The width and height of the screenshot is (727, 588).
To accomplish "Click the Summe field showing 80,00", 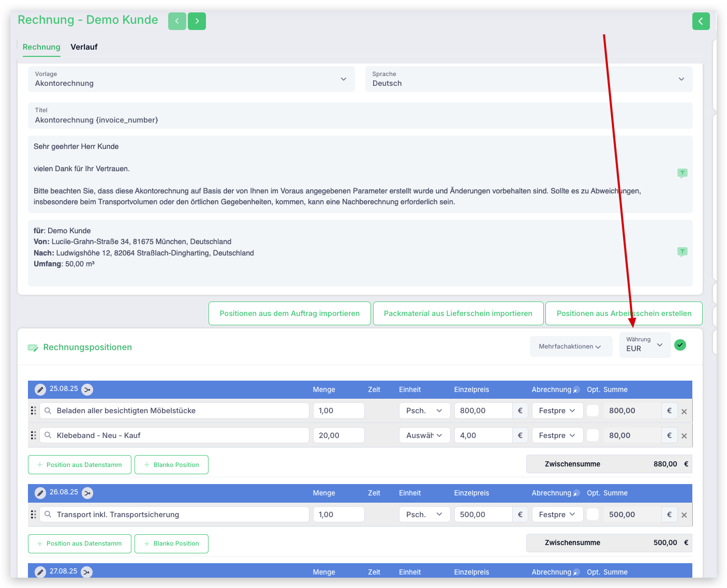I will 632,435.
